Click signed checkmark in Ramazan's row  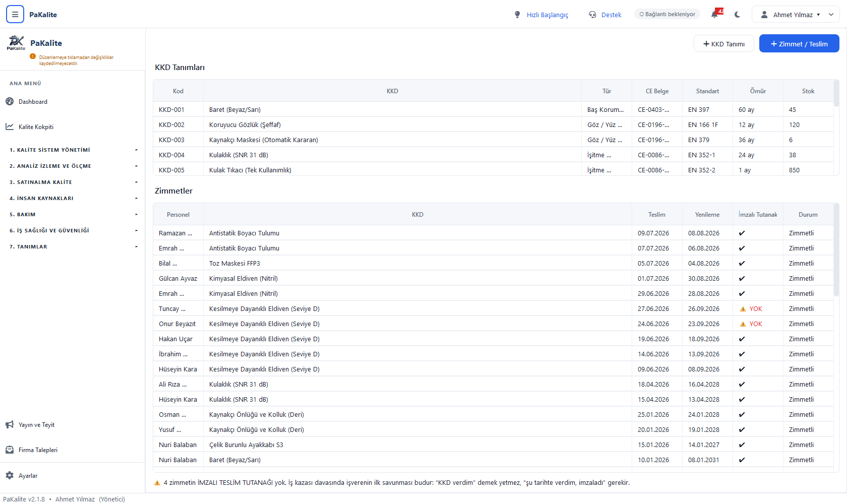[x=742, y=233]
